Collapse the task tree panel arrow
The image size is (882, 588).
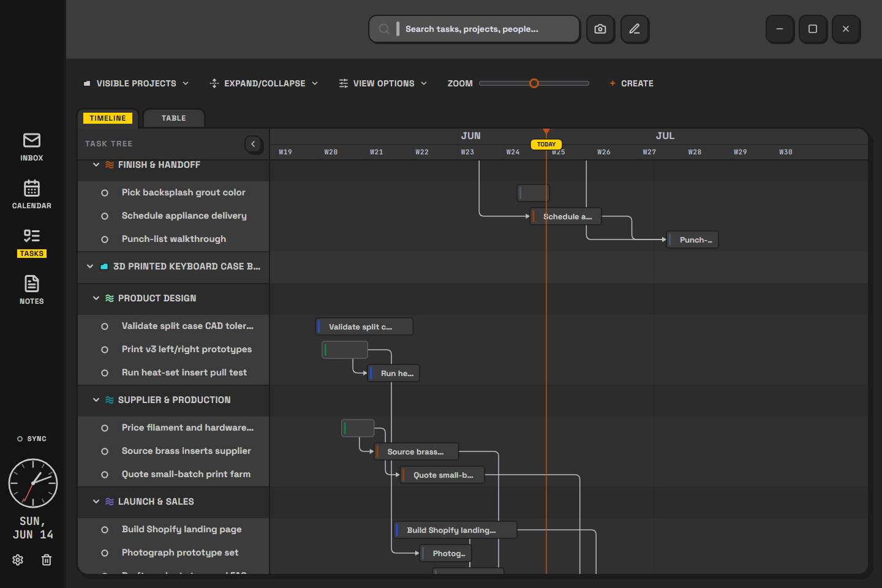[x=254, y=144]
